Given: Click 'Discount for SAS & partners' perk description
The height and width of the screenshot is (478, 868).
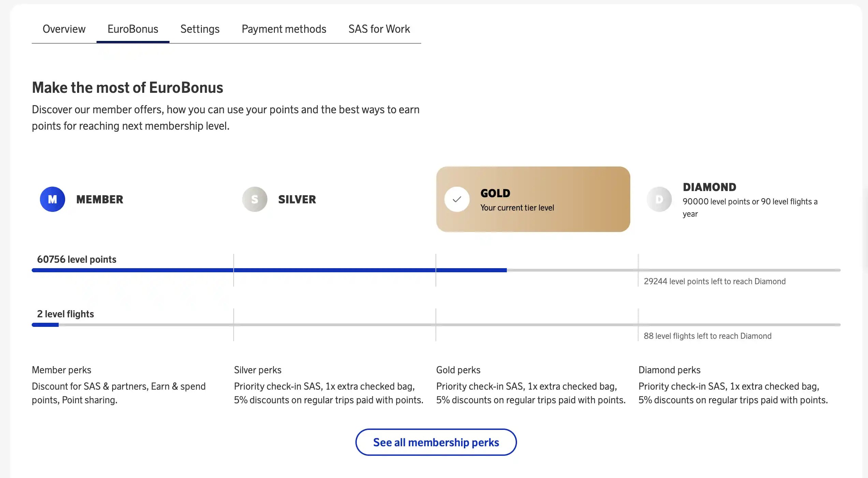Looking at the screenshot, I should pyautogui.click(x=119, y=393).
